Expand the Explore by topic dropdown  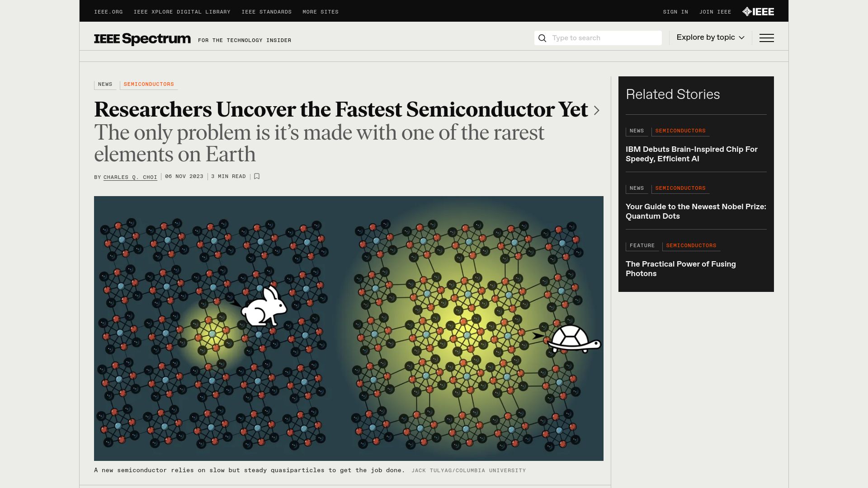point(710,38)
